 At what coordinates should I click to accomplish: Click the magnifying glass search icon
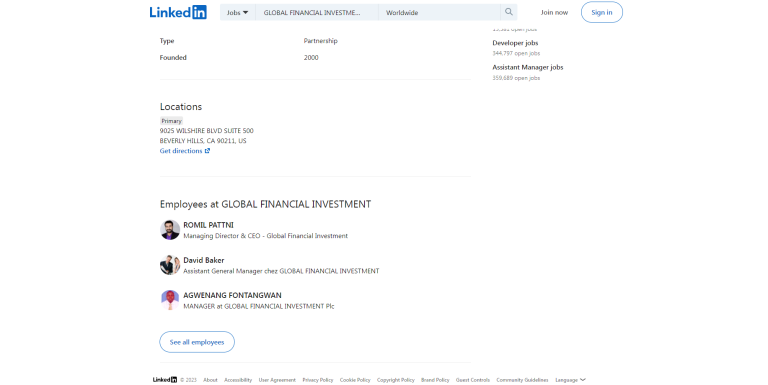coord(509,12)
